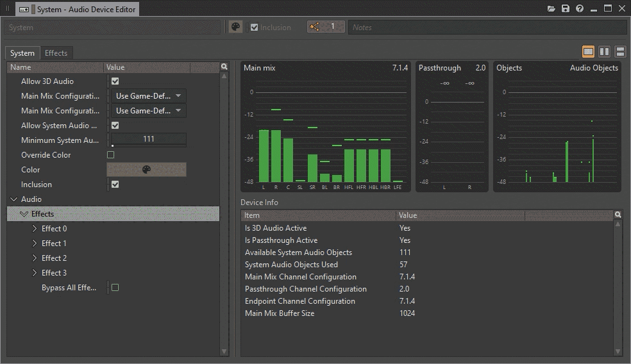Select the side-by-side split layout icon
This screenshot has width=631, height=364.
click(x=605, y=51)
